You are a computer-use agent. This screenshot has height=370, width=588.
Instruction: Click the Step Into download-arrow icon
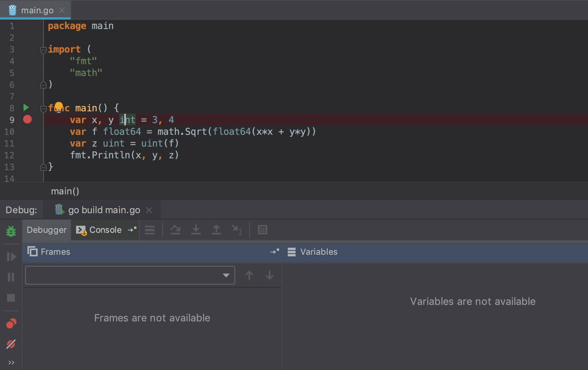(x=196, y=230)
